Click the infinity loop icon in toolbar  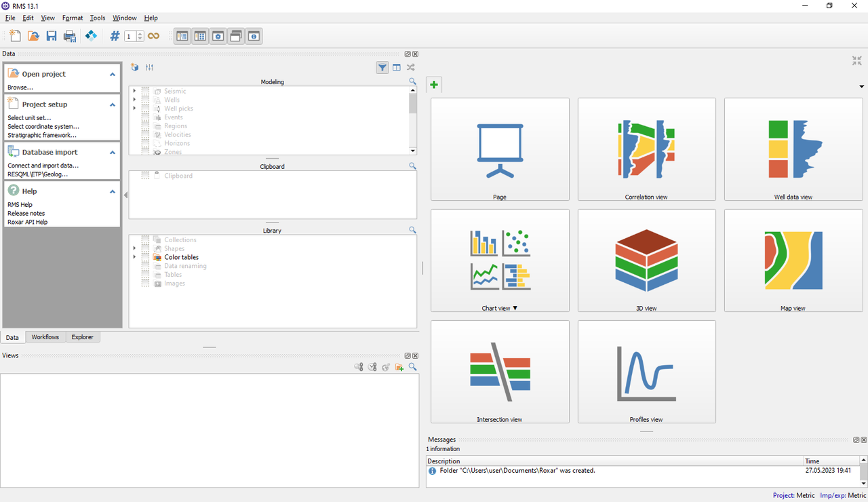pos(154,36)
